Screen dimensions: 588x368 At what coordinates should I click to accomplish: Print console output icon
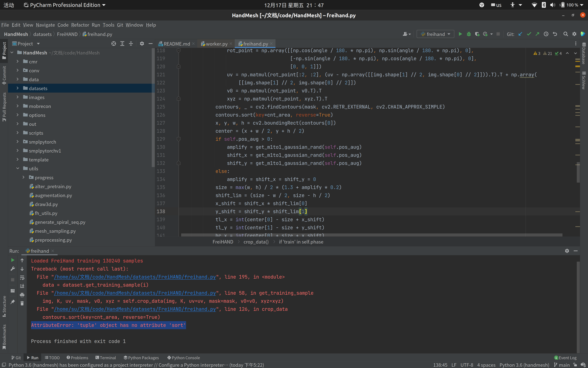(22, 295)
